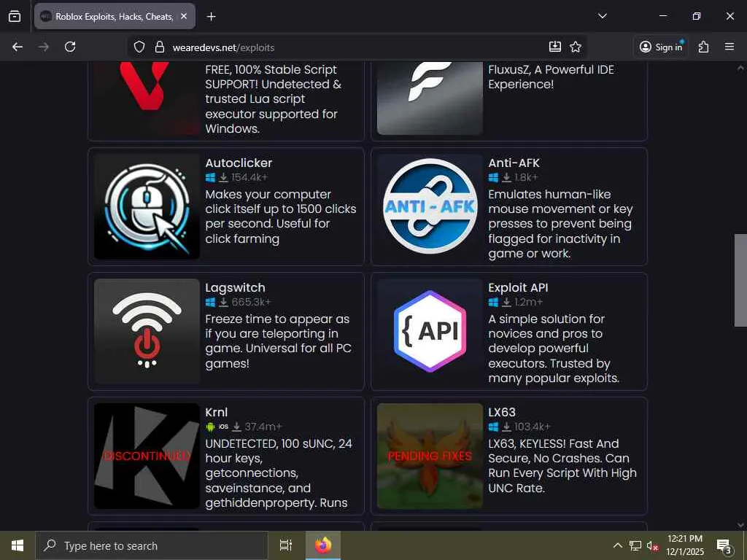Screen dimensions: 747x560
Task: Click the forward navigation arrow
Action: pyautogui.click(x=43, y=47)
